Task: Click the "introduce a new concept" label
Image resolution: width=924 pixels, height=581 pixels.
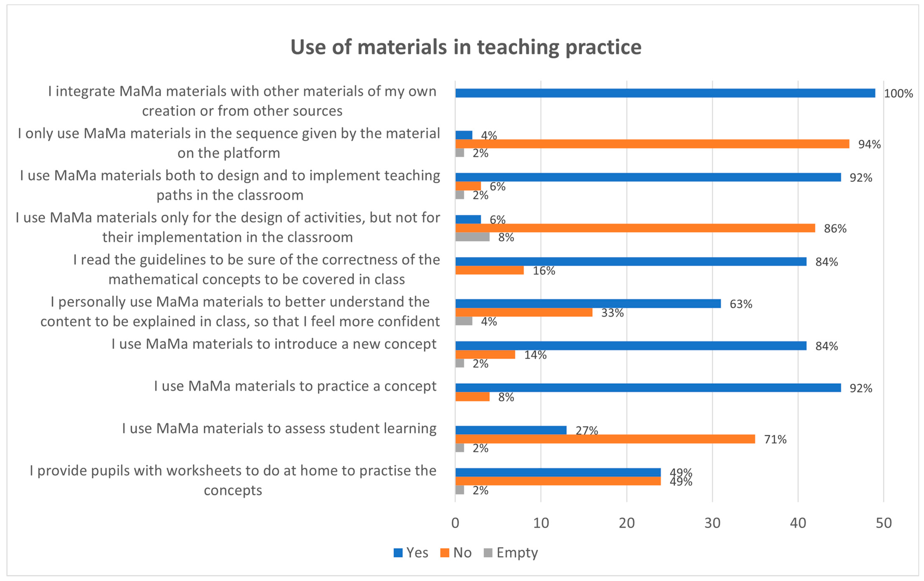Action: [274, 344]
